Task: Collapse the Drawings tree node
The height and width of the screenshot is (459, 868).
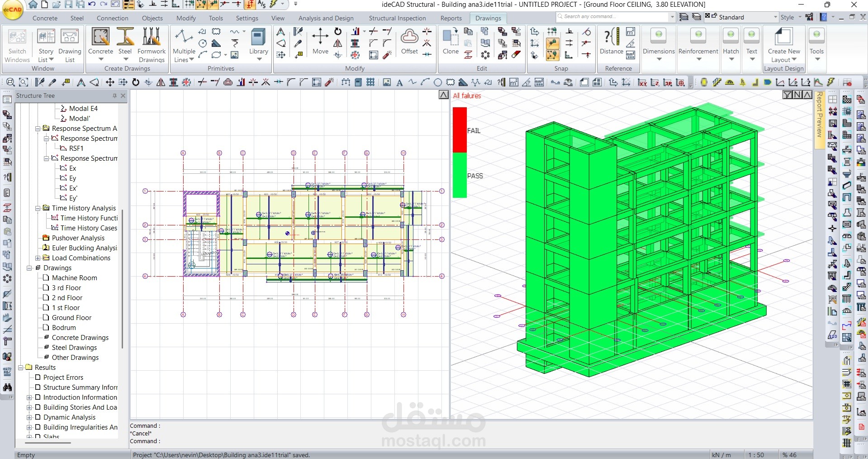Action: pos(29,268)
